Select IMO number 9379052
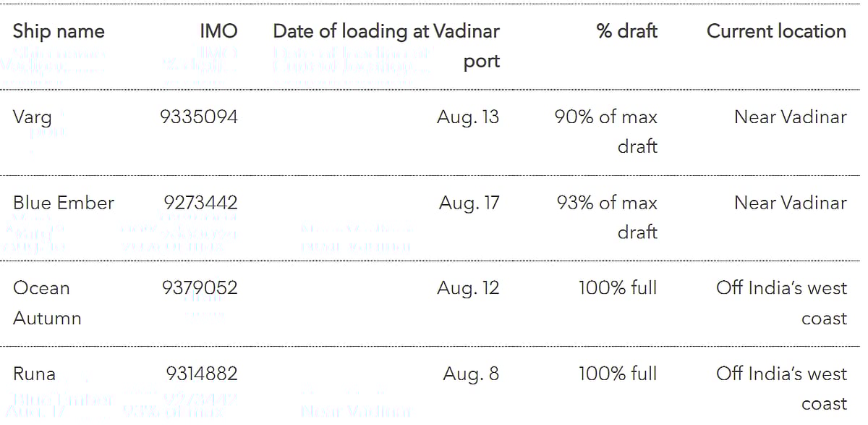The width and height of the screenshot is (868, 425). click(200, 288)
